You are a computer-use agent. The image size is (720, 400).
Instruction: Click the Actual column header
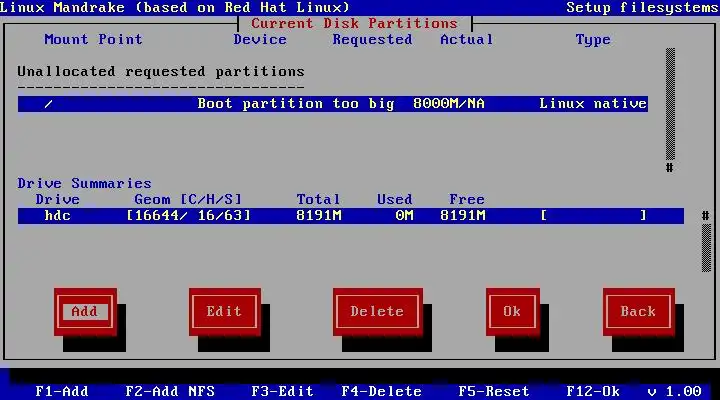click(467, 39)
